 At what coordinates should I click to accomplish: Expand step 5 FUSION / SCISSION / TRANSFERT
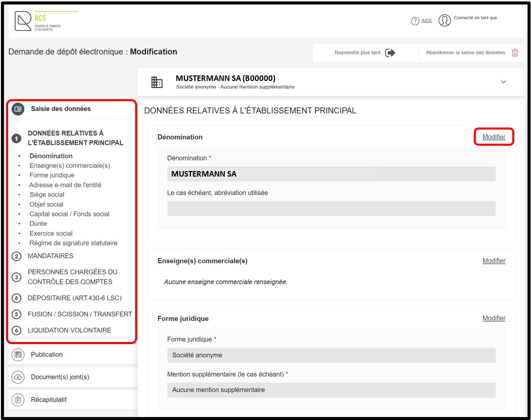(79, 314)
